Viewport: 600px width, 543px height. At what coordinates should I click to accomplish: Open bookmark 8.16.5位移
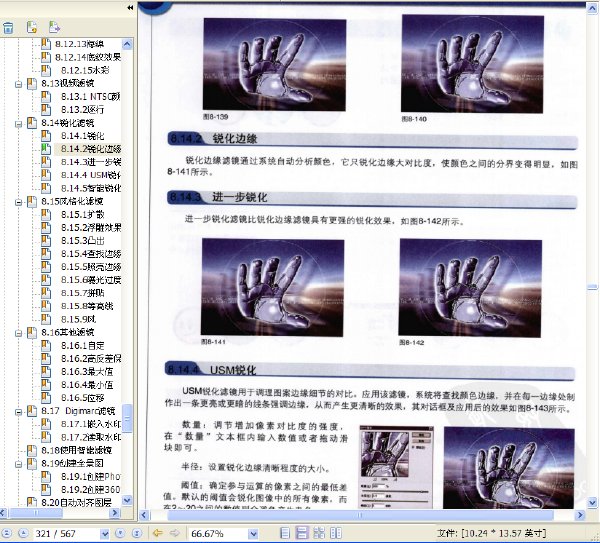(82, 398)
